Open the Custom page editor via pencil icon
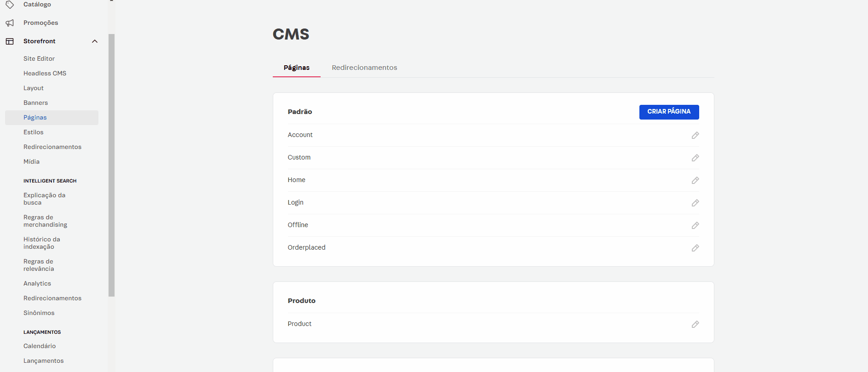The width and height of the screenshot is (868, 372). (x=695, y=158)
